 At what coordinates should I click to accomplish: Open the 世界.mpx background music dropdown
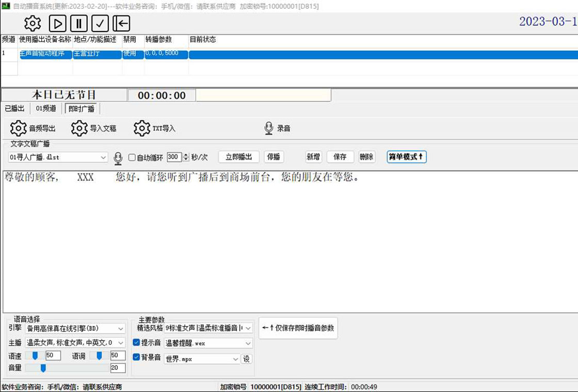202,359
